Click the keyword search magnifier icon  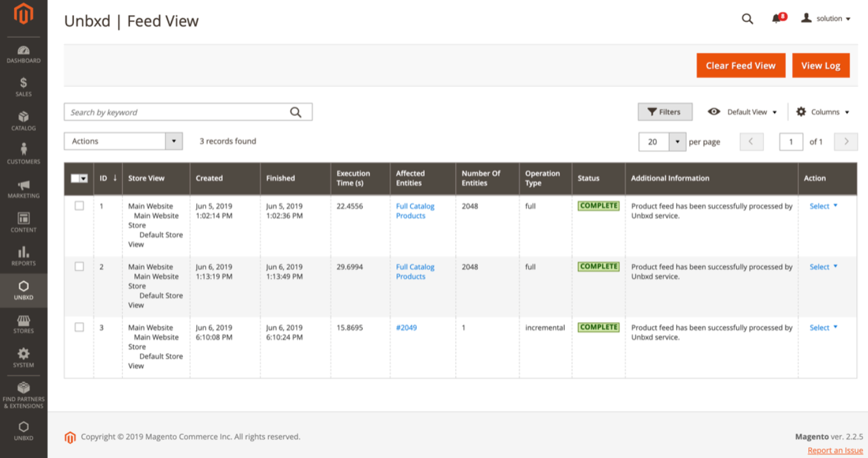pos(295,112)
